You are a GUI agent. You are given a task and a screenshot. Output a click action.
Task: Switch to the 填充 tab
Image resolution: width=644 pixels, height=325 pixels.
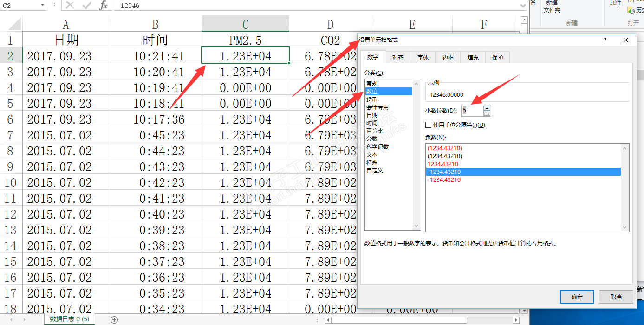click(473, 58)
